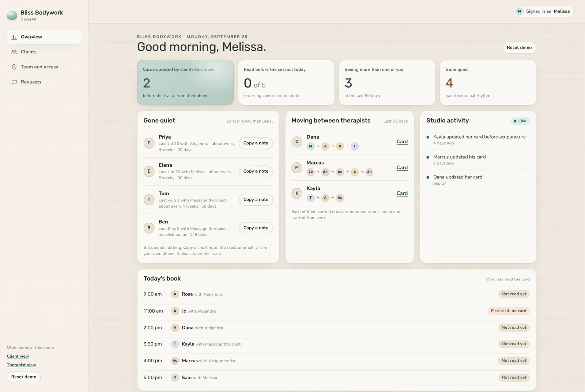This screenshot has width=585, height=392.
Task: Open Marcus's Card link
Action: click(x=402, y=167)
